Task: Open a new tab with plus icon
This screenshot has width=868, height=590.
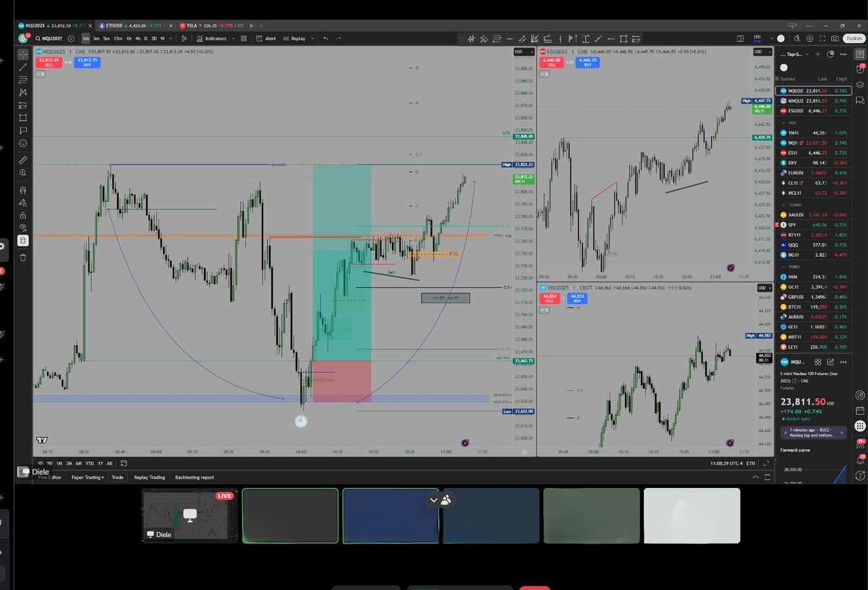Action: point(263,25)
